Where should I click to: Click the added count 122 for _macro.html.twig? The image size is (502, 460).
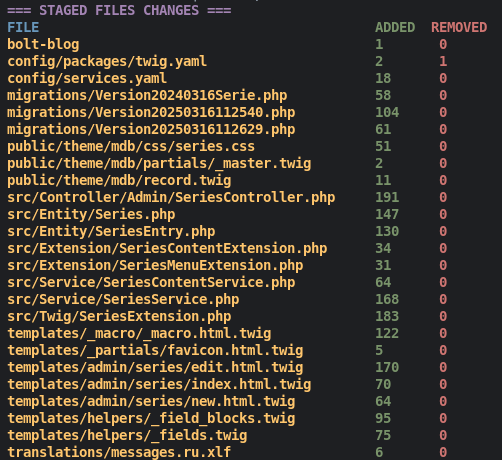click(x=387, y=334)
